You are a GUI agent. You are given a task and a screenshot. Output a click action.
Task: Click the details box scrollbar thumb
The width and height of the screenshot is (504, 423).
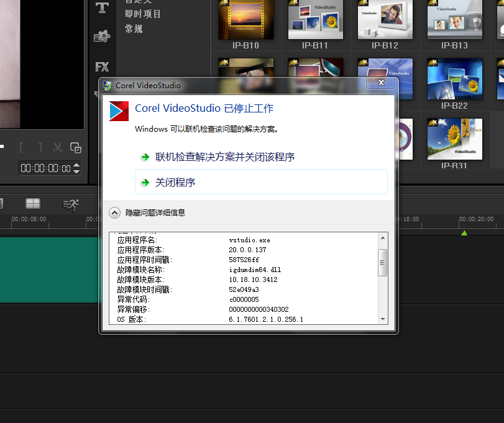point(382,262)
